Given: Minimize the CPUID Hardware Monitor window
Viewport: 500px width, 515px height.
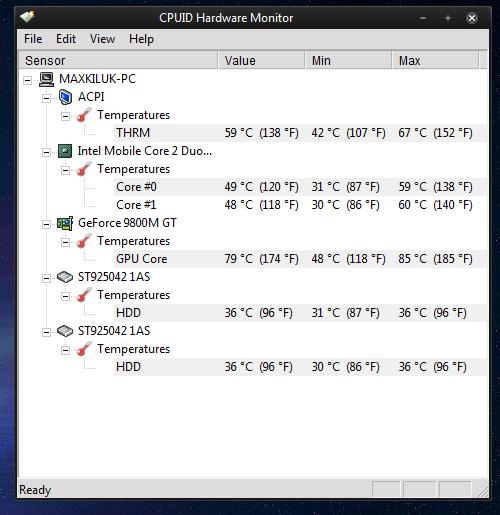Looking at the screenshot, I should click(x=423, y=18).
